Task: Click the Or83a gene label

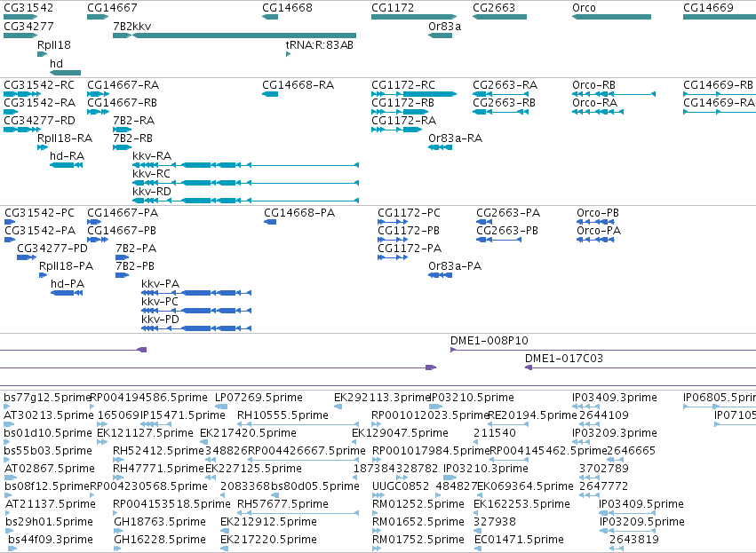Action: [x=444, y=26]
